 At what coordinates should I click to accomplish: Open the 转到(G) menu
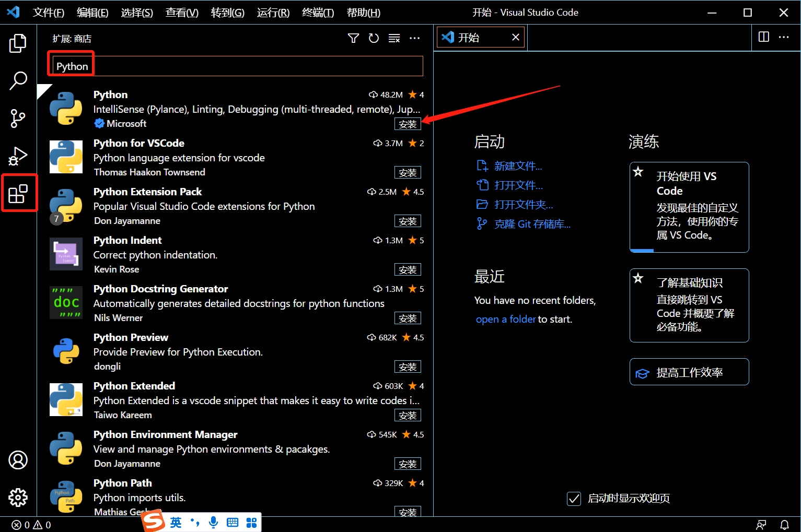(227, 13)
